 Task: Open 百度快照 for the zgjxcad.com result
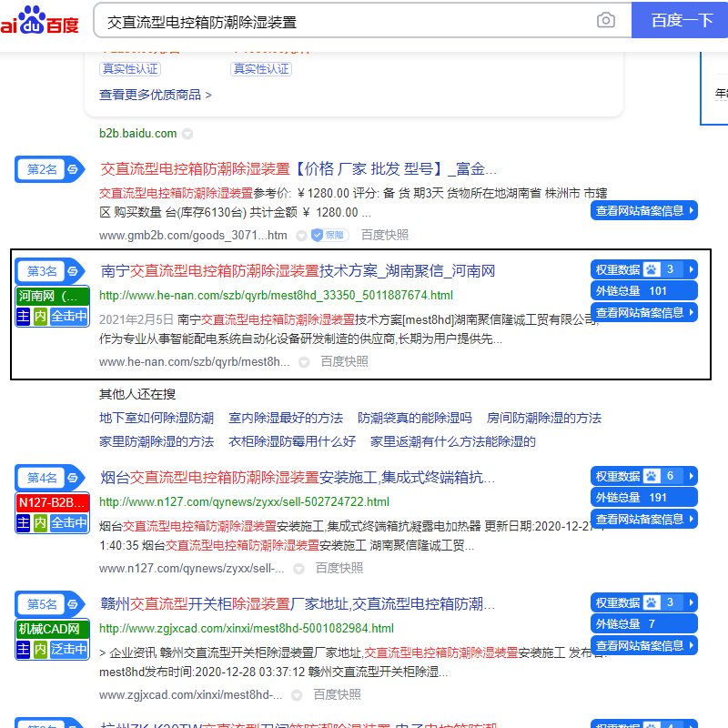337,694
